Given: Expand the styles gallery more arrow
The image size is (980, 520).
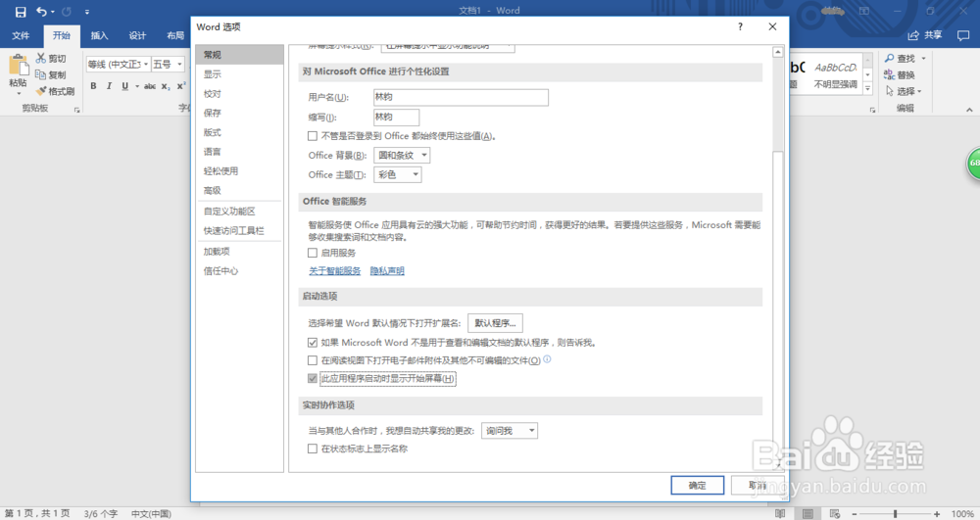Looking at the screenshot, I should coord(867,89).
